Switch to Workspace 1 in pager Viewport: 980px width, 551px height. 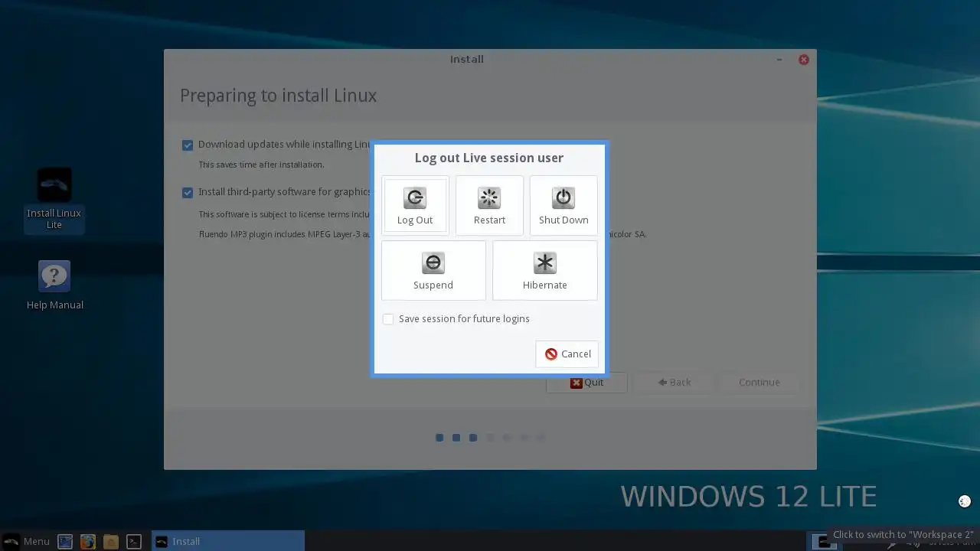click(824, 541)
